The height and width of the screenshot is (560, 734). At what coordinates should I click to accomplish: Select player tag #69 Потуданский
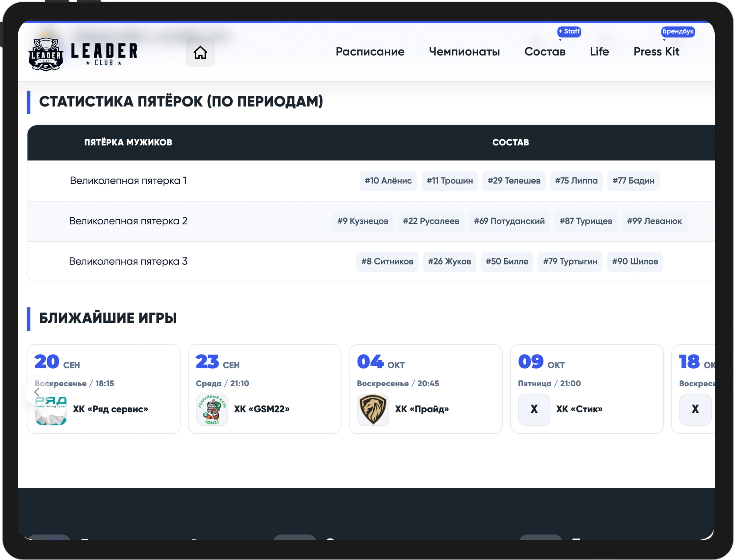[509, 221]
